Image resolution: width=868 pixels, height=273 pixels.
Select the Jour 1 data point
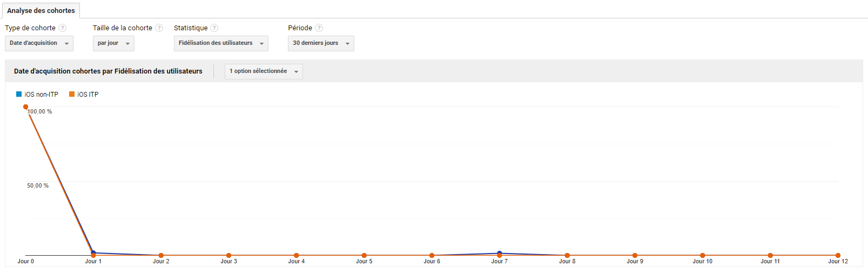click(93, 254)
